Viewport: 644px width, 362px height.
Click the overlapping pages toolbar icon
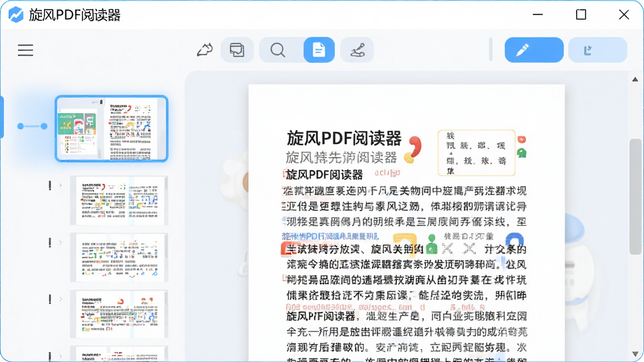pos(237,50)
